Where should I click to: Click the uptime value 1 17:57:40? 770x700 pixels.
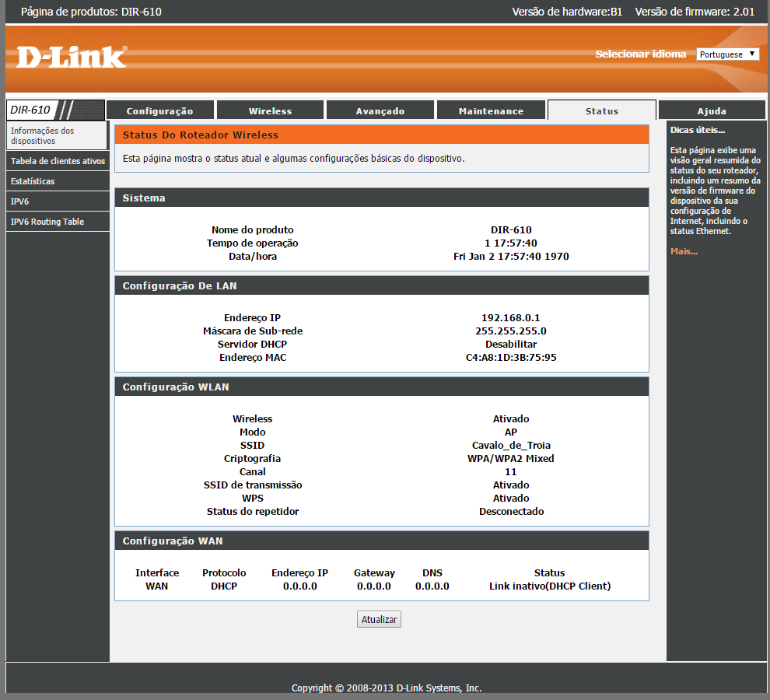511,243
